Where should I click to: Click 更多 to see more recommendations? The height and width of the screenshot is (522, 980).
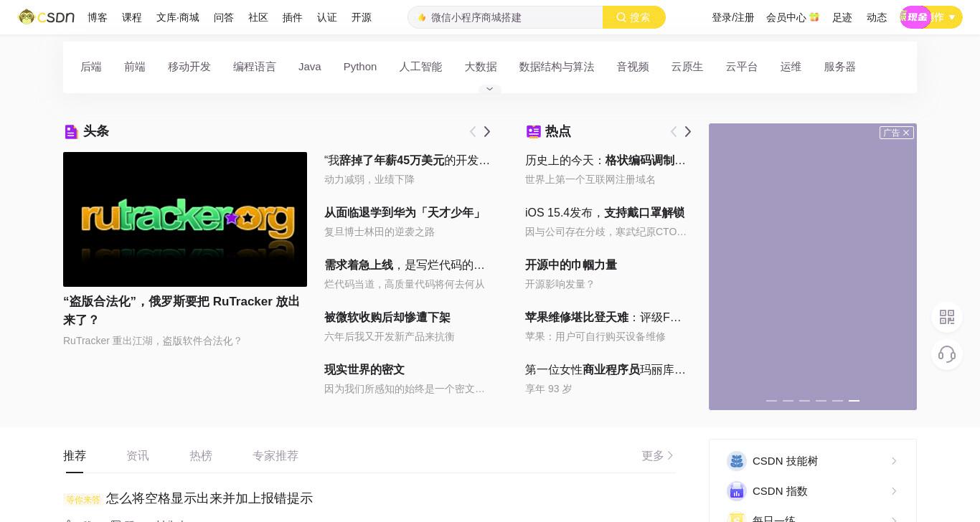click(x=658, y=455)
